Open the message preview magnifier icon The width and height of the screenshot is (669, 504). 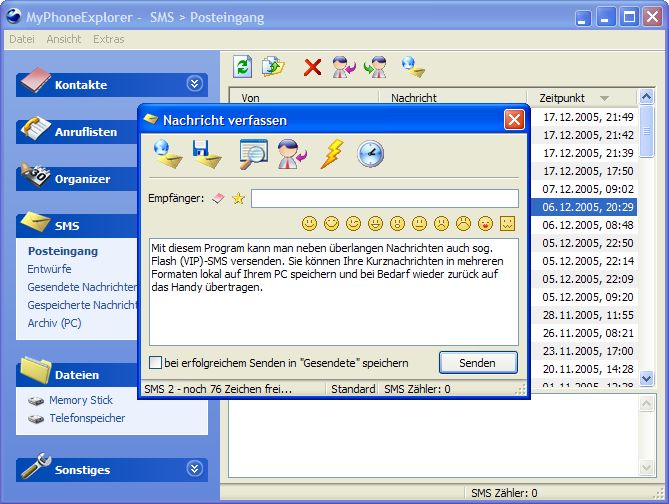(x=253, y=155)
